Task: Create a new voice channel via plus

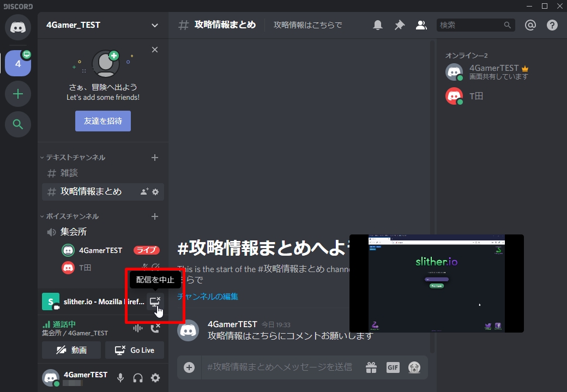Action: click(x=155, y=216)
